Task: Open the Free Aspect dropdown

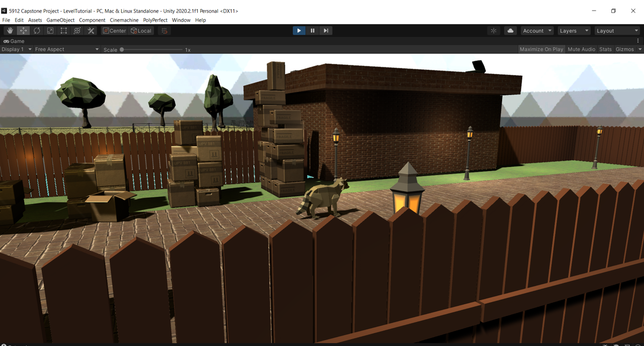Action: [66, 49]
